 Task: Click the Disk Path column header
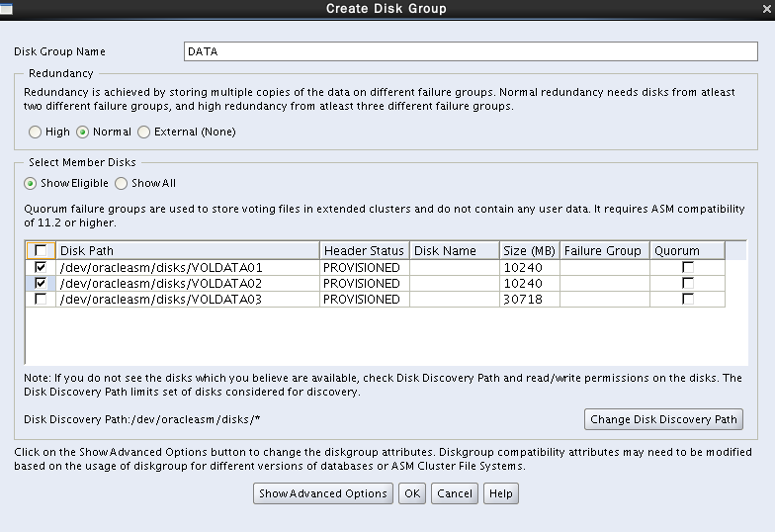click(x=188, y=251)
